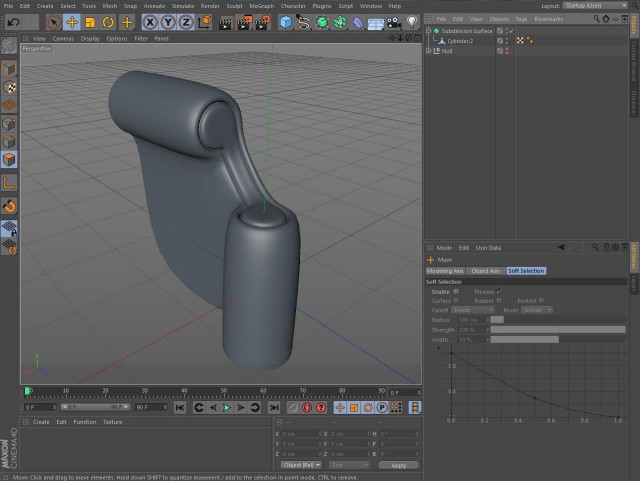640x481 pixels.
Task: Toggle the Rubber checkbox
Action: 499,301
